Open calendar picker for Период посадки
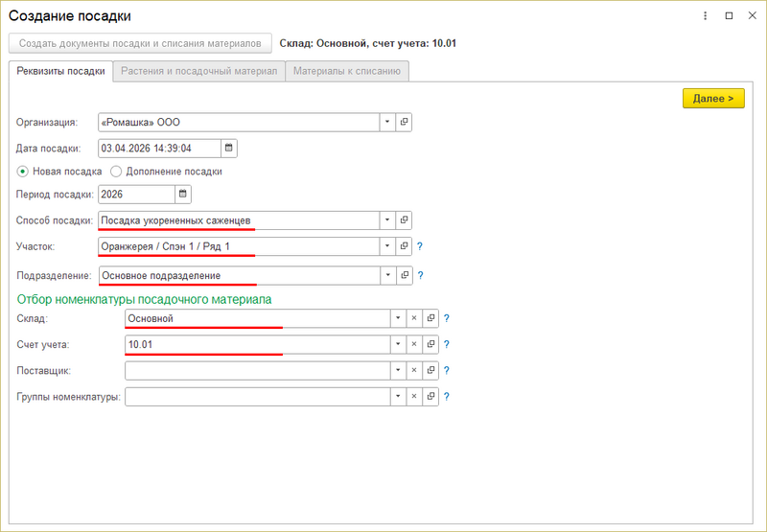767x532 pixels. [183, 195]
